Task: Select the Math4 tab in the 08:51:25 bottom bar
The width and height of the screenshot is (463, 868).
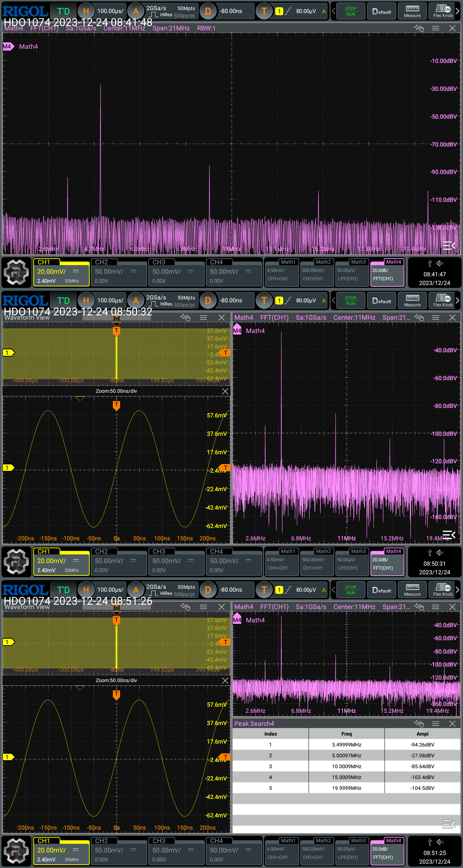Action: click(387, 851)
